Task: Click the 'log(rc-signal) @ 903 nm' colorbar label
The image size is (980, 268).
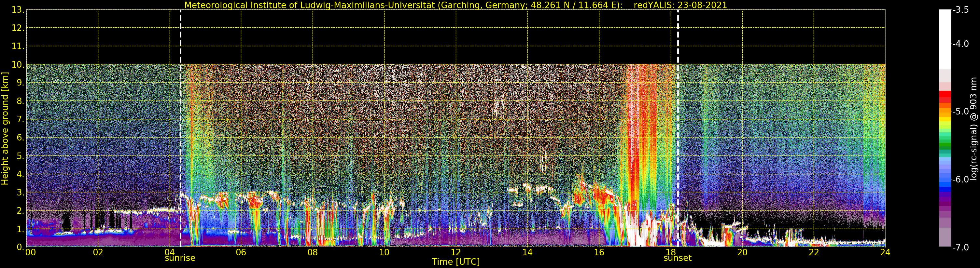Action: [974, 128]
